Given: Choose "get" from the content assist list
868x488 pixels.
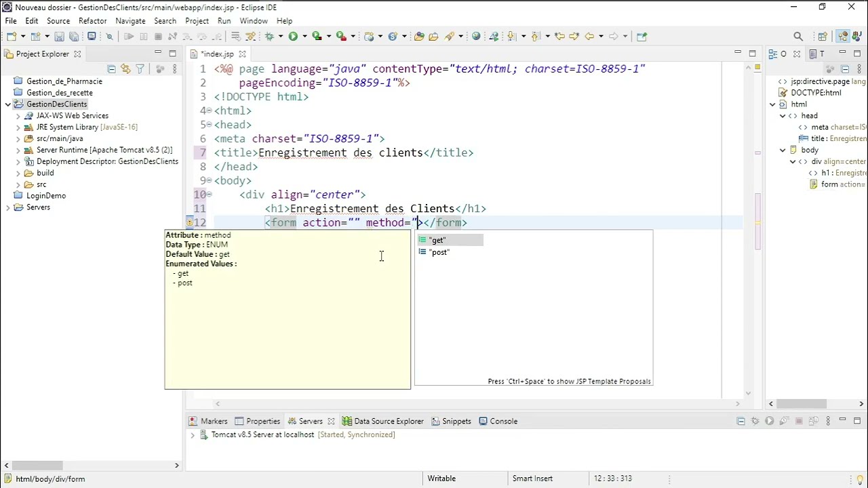Looking at the screenshot, I should tap(450, 240).
